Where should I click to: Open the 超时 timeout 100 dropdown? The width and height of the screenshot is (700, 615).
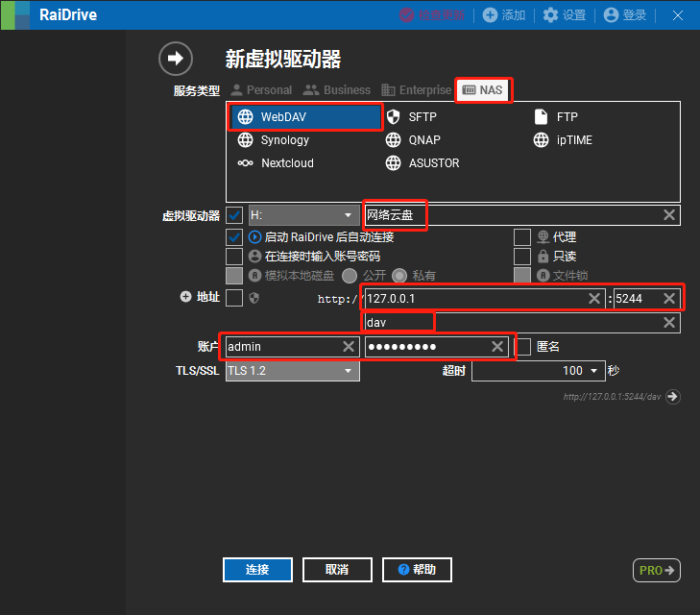click(x=538, y=371)
